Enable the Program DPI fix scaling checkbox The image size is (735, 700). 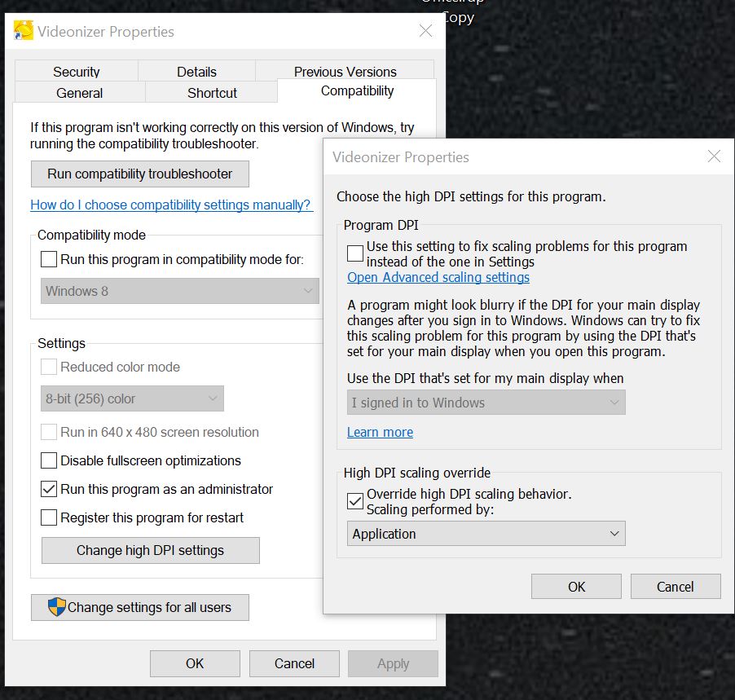point(354,253)
